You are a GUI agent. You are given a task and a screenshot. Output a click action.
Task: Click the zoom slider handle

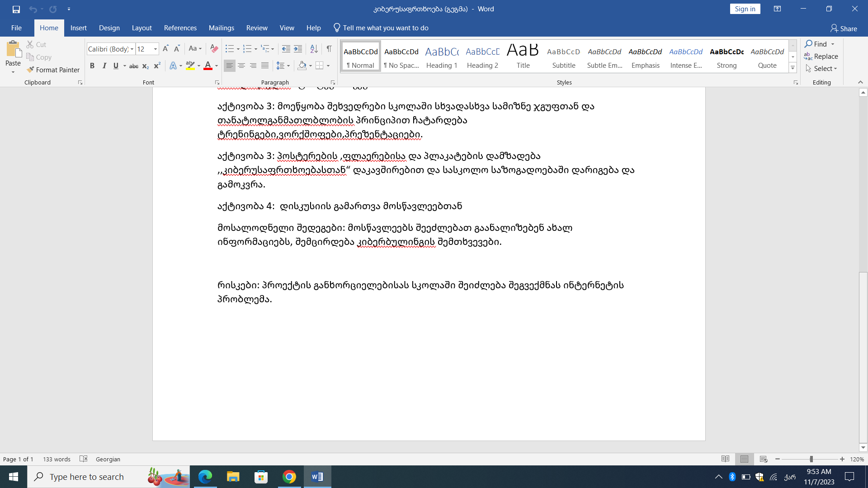coord(811,459)
